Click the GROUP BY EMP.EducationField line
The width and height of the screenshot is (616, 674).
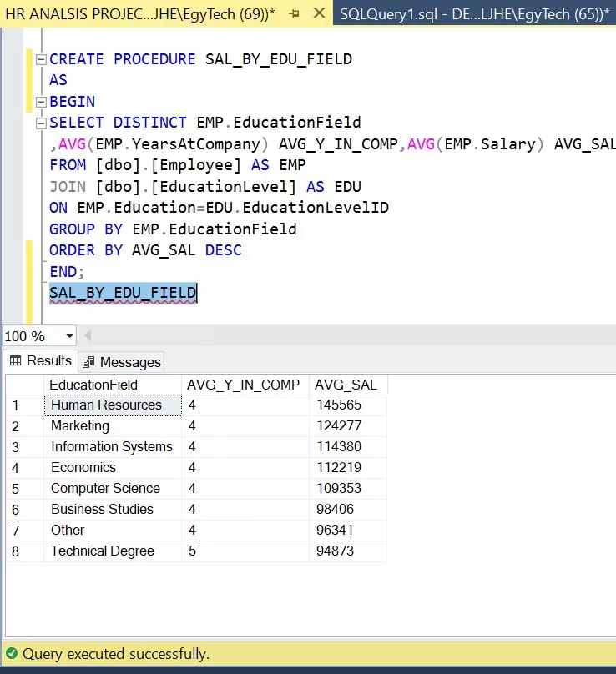(x=173, y=229)
